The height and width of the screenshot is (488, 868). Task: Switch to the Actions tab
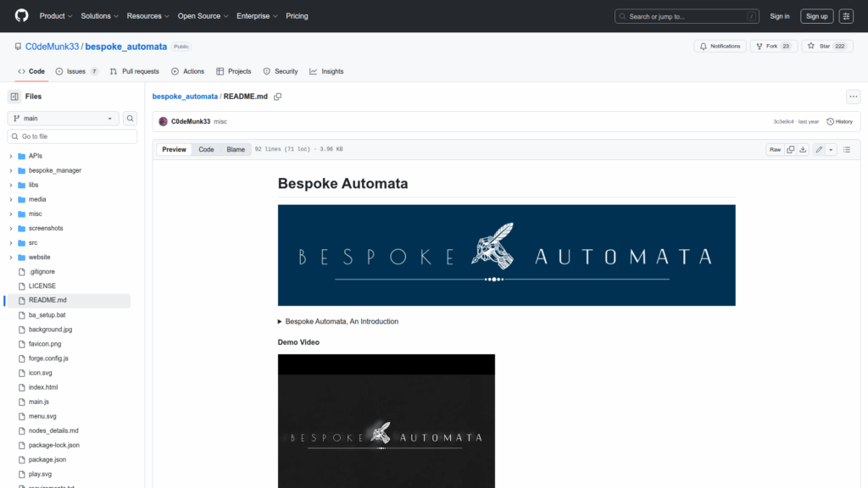pos(187,71)
